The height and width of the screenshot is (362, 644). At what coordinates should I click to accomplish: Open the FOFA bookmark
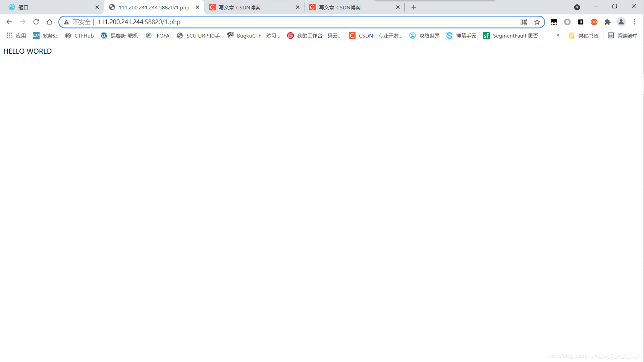[158, 36]
